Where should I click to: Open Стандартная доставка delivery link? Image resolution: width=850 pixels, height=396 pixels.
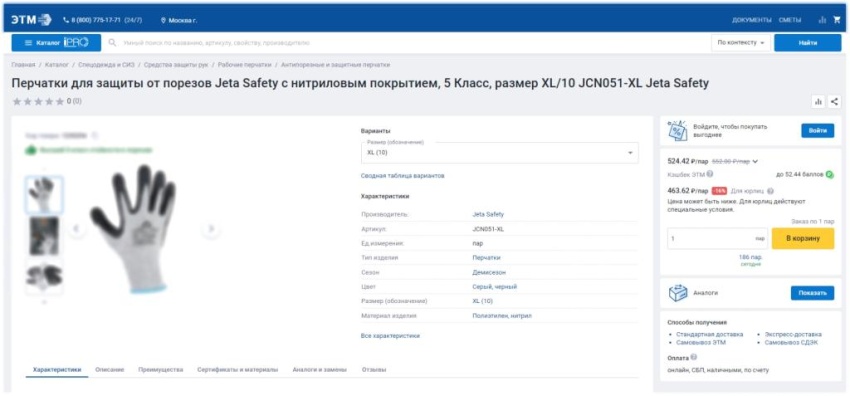pyautogui.click(x=710, y=334)
